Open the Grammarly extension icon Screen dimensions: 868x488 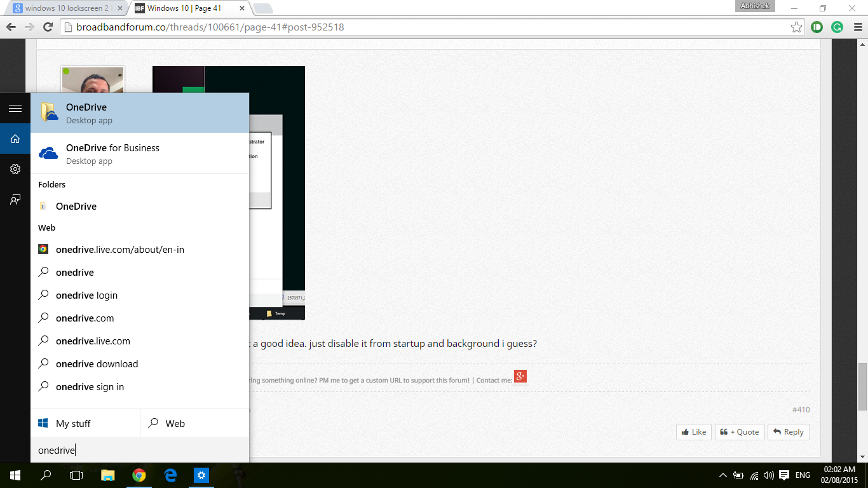tap(837, 27)
